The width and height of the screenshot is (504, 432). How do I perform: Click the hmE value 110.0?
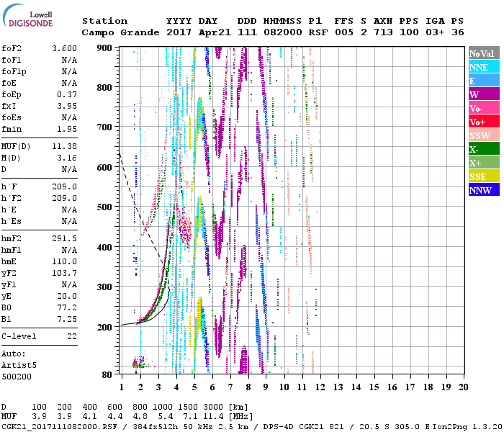pyautogui.click(x=65, y=262)
